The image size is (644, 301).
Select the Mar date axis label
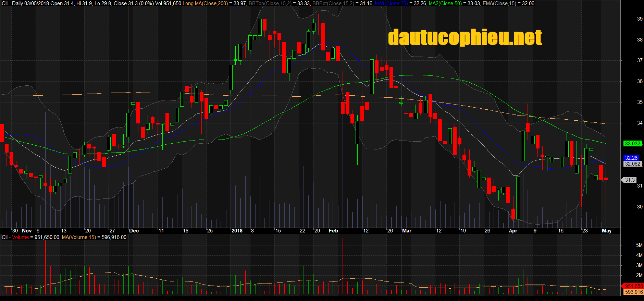point(407,231)
